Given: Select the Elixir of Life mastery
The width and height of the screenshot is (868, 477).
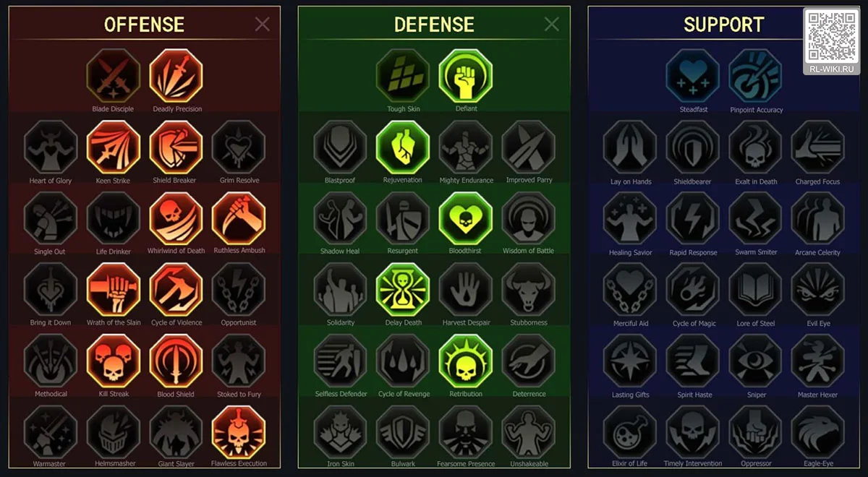Looking at the screenshot, I should point(630,431).
